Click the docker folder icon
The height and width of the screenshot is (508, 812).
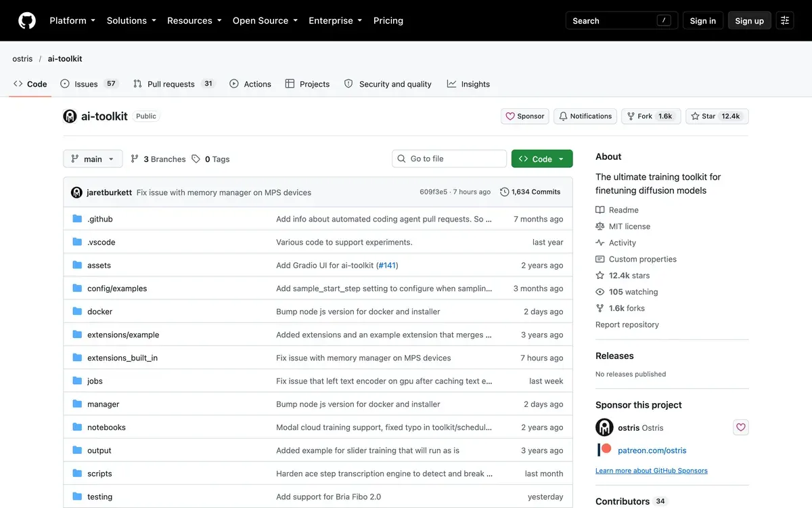click(77, 312)
